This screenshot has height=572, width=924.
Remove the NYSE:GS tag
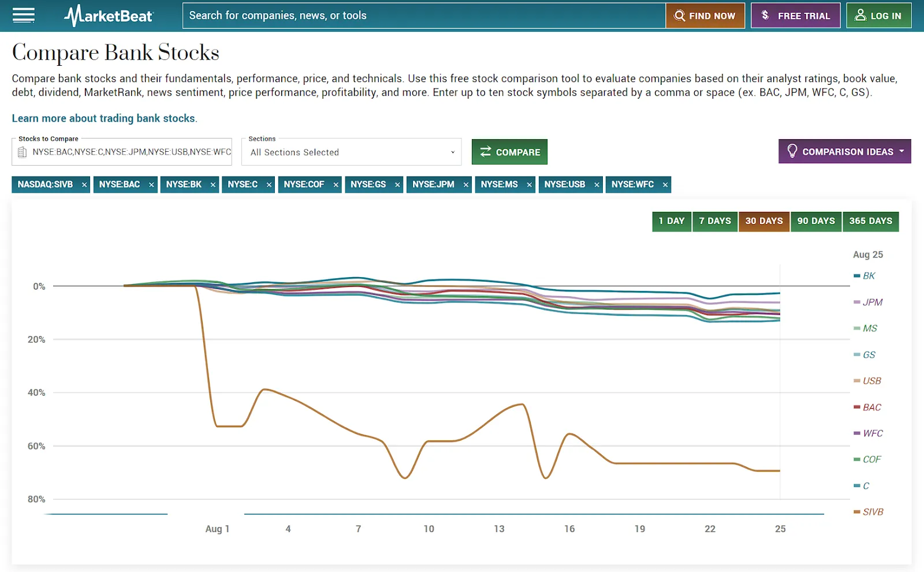(397, 185)
